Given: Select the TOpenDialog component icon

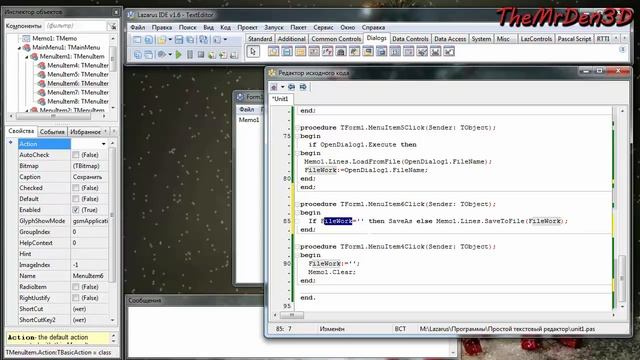Looking at the screenshot, I should coord(273,51).
